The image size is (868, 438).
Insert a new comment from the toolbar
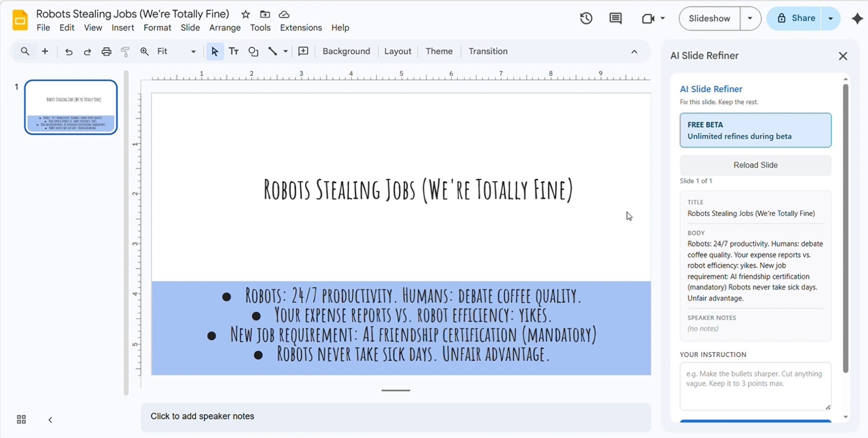coord(303,51)
